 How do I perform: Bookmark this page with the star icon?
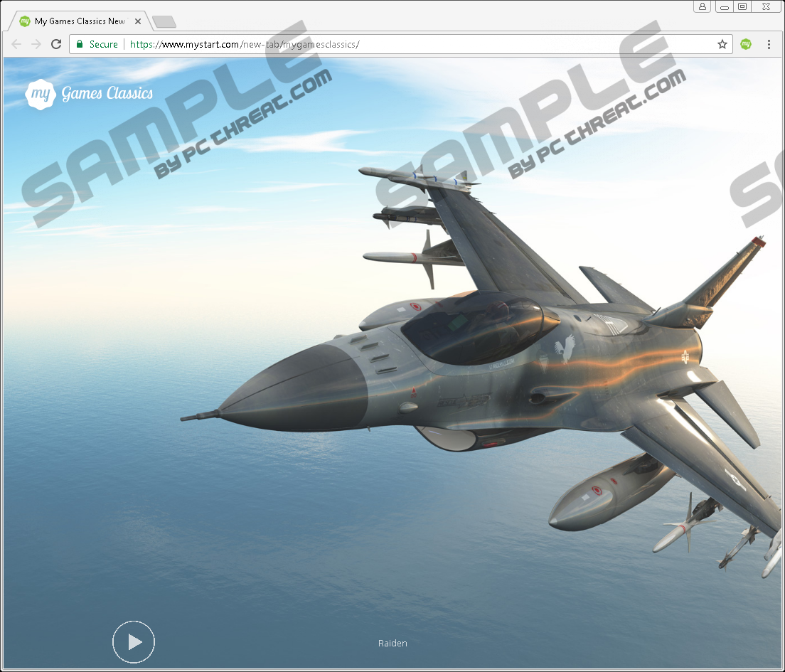(x=722, y=44)
